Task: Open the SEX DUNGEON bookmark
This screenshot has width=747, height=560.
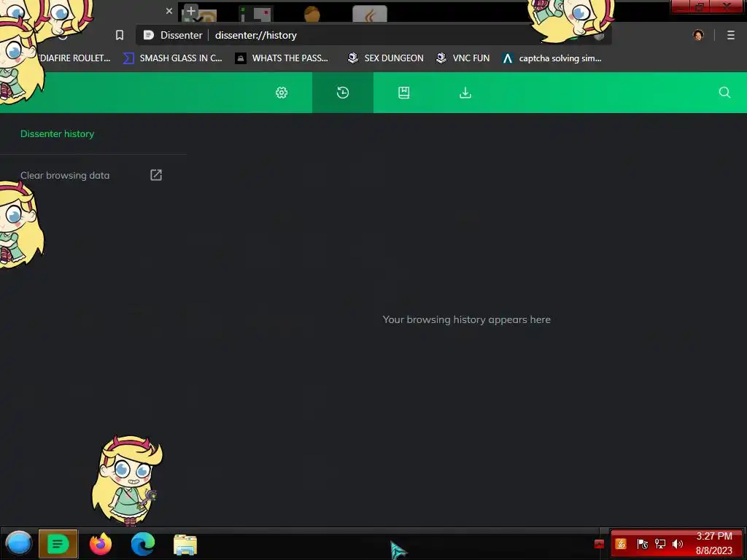Action: pyautogui.click(x=385, y=58)
